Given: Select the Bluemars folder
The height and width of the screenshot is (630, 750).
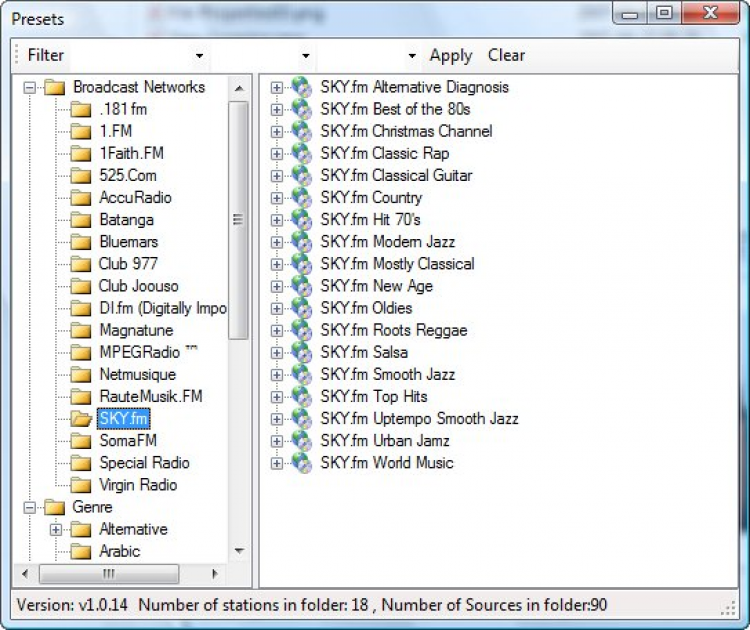Looking at the screenshot, I should (x=128, y=242).
